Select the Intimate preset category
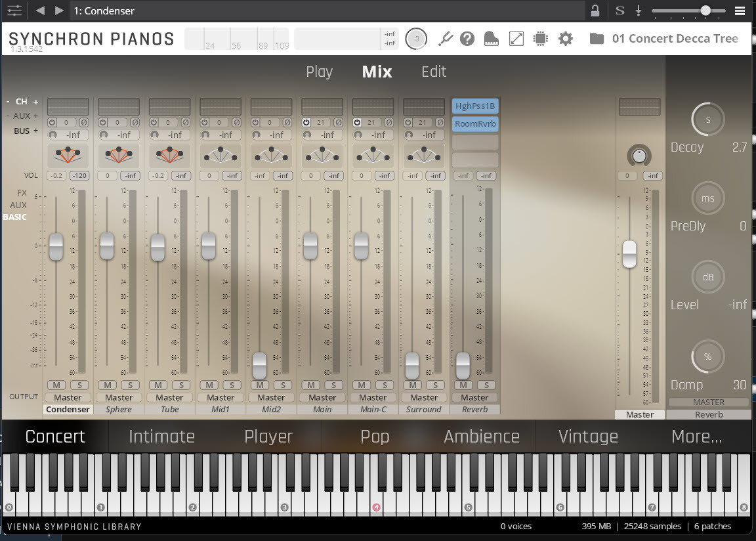Image resolution: width=756 pixels, height=541 pixels. [161, 437]
